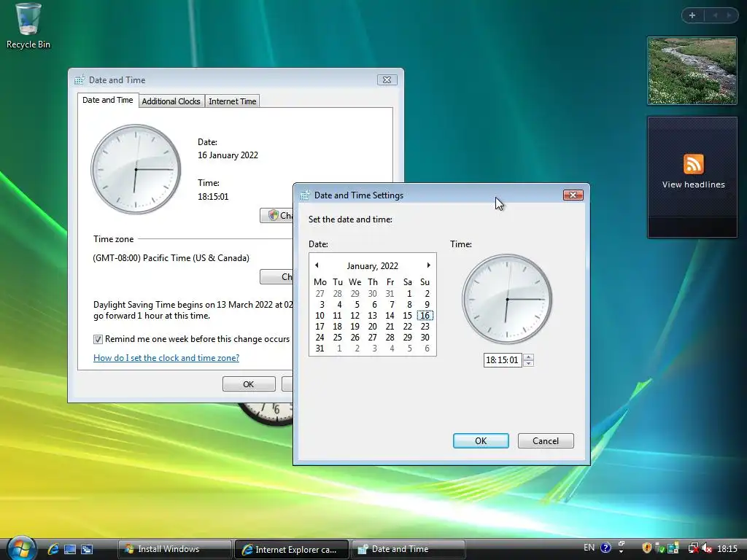Click the notification area expand arrow icon
Viewport: 747px width, 560px height.
(621, 551)
